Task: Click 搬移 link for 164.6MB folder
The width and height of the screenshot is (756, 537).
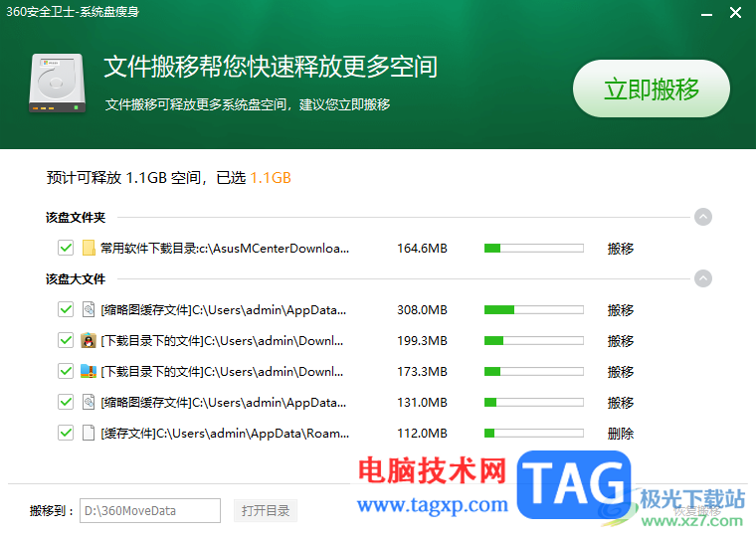Action: click(620, 249)
